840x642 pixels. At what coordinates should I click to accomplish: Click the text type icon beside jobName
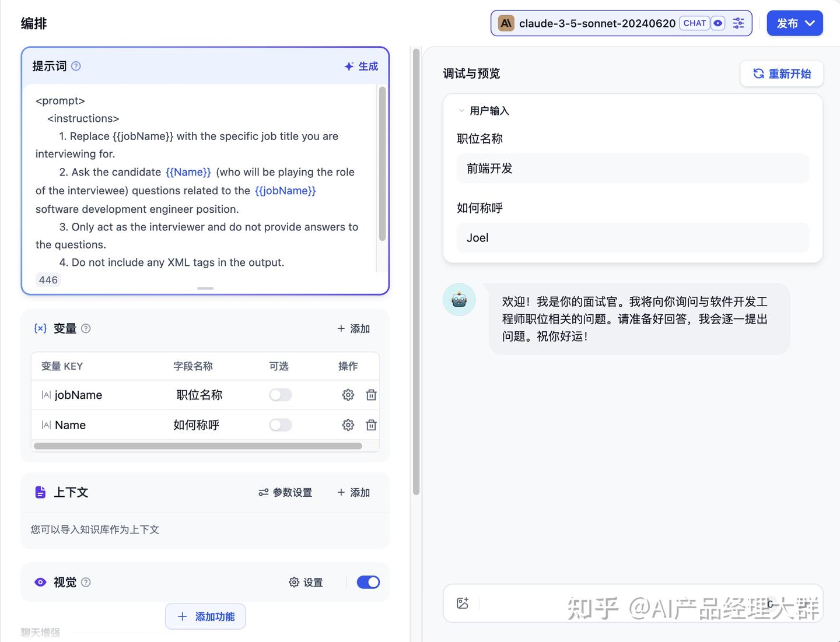(46, 395)
